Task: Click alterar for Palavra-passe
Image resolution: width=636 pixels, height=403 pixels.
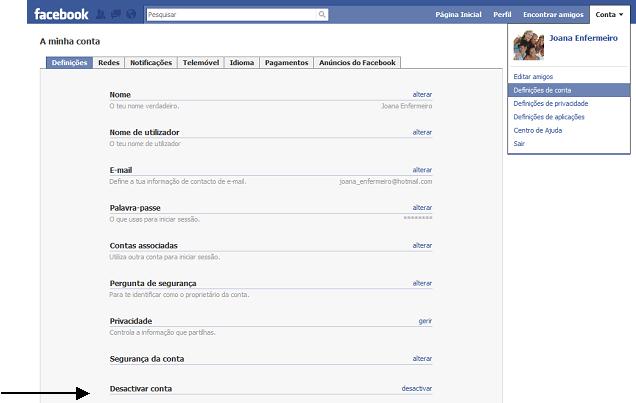Action: [x=422, y=208]
